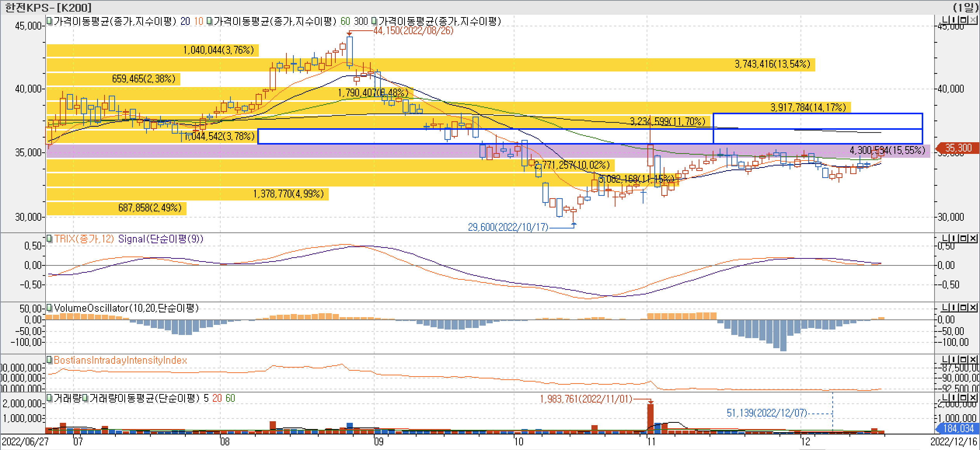Toggle the marker box beside TRIX(종가,12)
This screenshot has height=450, width=980.
(x=49, y=239)
